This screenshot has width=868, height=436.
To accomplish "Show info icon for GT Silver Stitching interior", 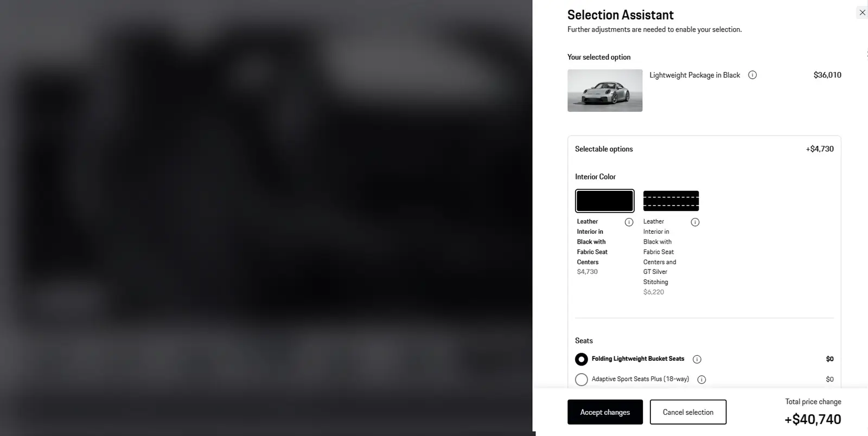I will pyautogui.click(x=695, y=222).
